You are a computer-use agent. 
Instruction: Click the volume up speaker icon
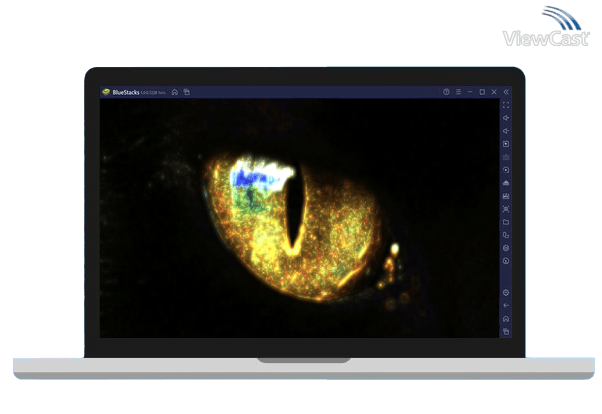506,118
